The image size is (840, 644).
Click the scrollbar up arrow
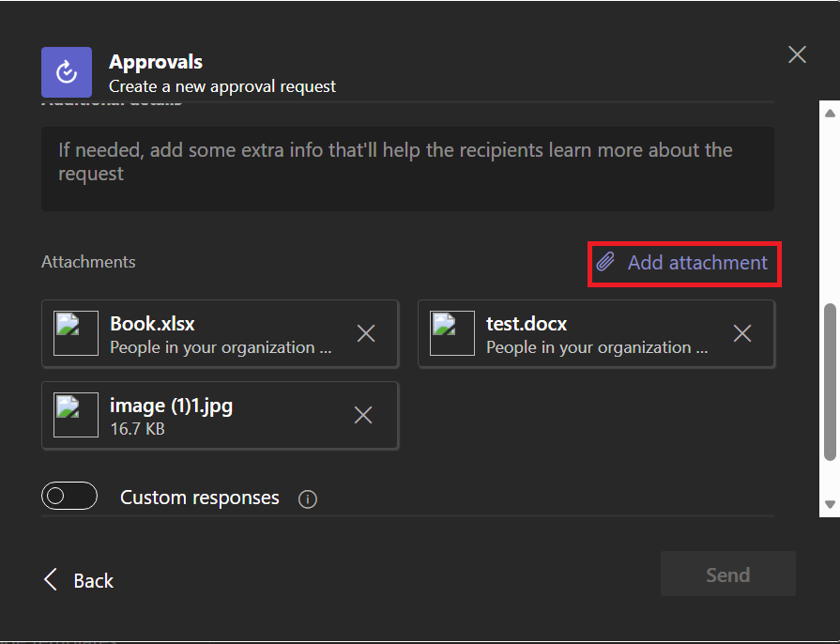tap(830, 113)
